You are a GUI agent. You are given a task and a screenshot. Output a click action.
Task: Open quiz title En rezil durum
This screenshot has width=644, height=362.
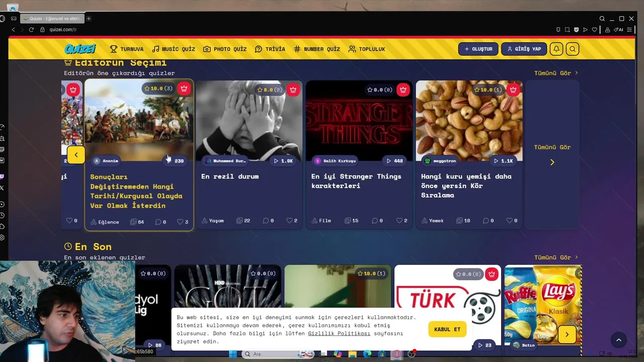(230, 176)
